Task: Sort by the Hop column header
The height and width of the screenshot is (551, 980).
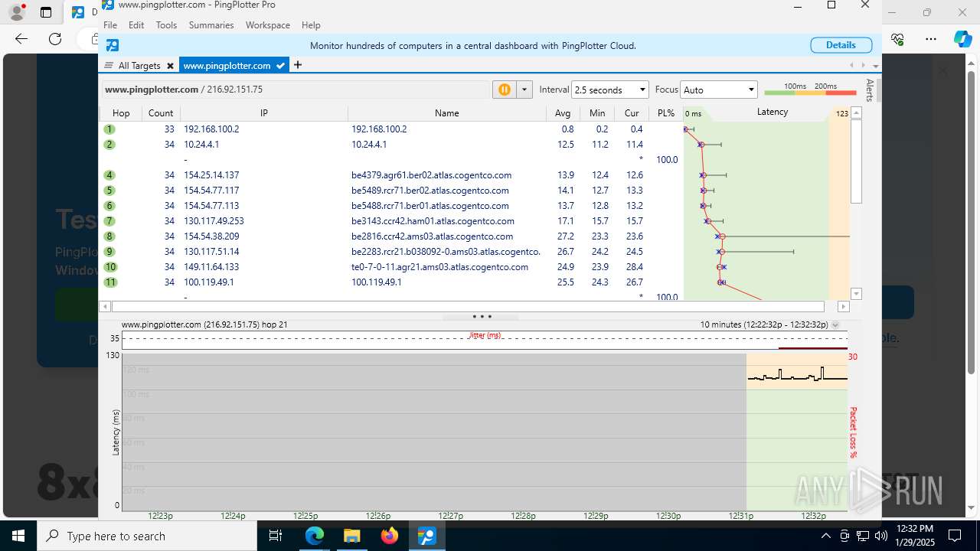Action: (x=121, y=112)
